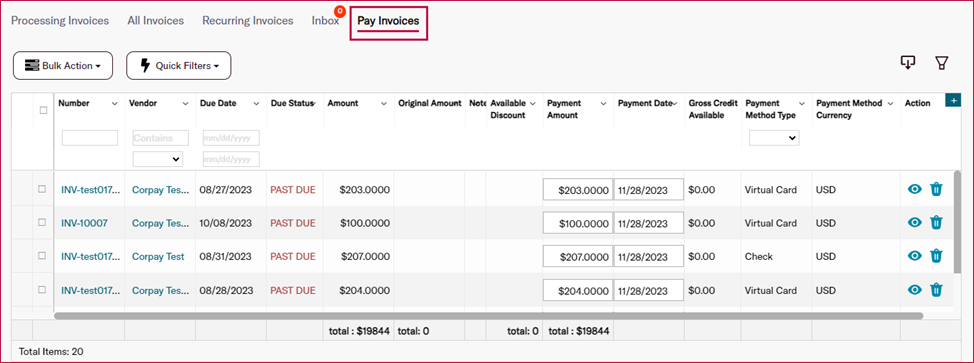Click the vertical scrollbar of the table
The height and width of the screenshot is (363, 974).
957,221
